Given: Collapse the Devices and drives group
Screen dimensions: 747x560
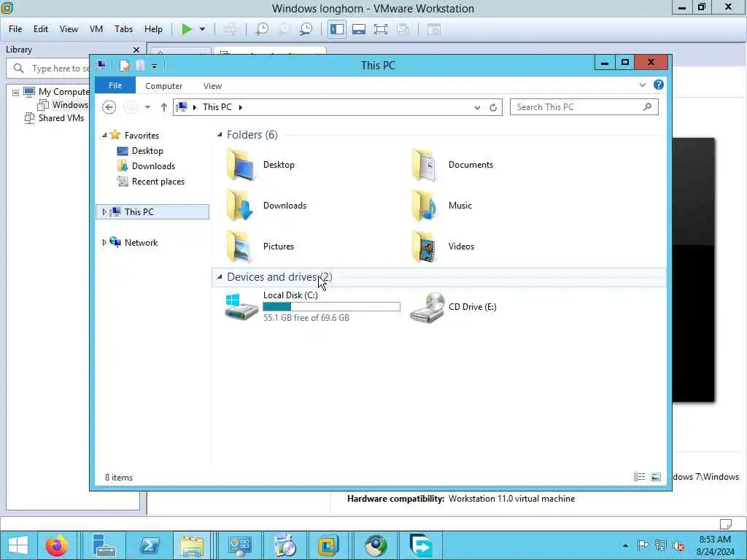Looking at the screenshot, I should coord(220,276).
